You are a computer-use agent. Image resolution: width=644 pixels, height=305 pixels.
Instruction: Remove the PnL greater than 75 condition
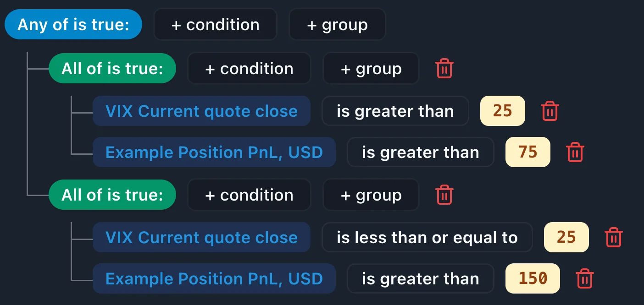pyautogui.click(x=575, y=152)
